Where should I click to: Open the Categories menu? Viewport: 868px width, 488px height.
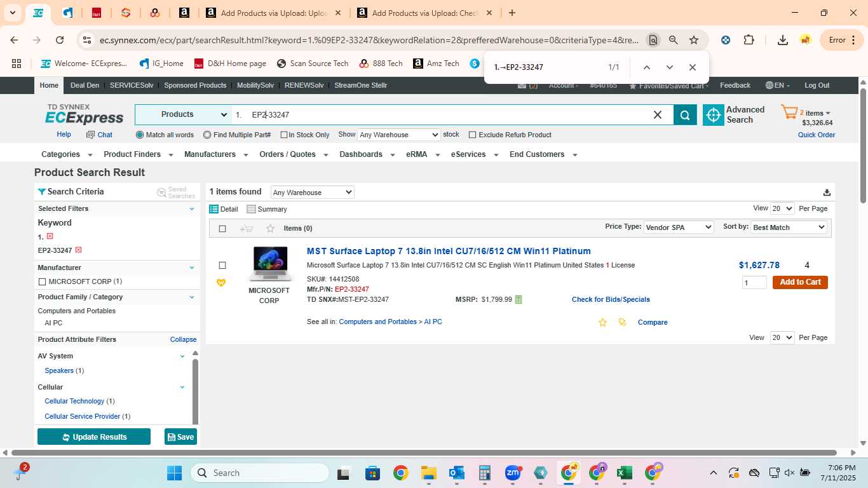pyautogui.click(x=67, y=154)
